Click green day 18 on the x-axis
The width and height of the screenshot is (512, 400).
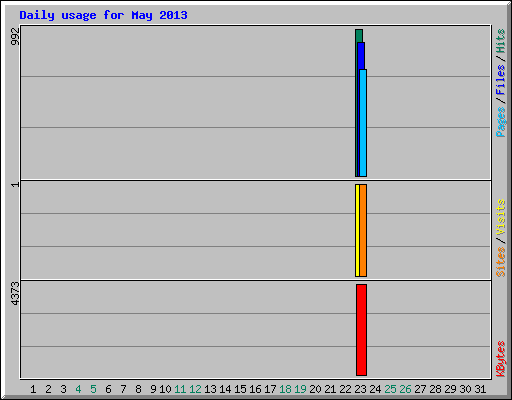[x=285, y=389]
